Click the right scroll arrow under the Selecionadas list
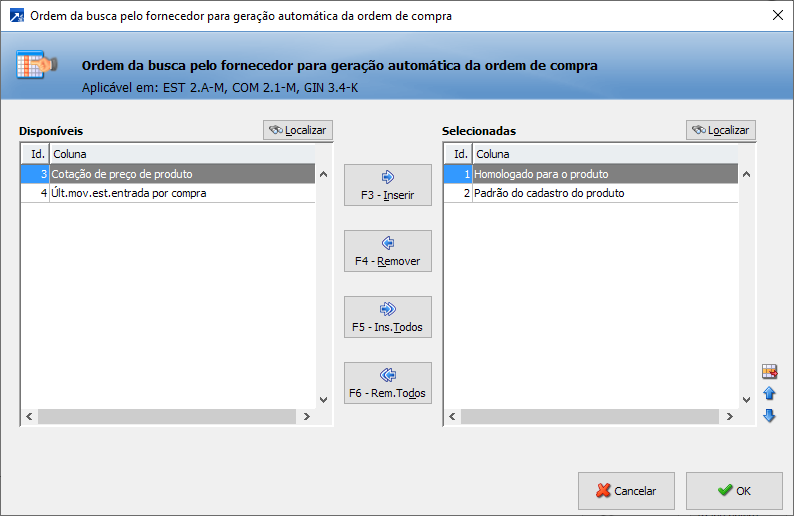Screen dimensions: 794x516 click(730, 416)
